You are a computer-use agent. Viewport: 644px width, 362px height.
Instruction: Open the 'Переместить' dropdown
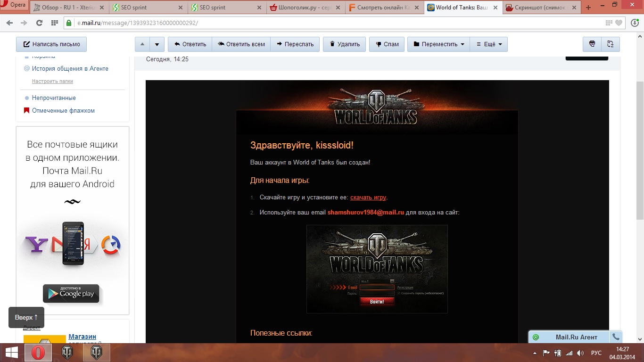tap(438, 44)
